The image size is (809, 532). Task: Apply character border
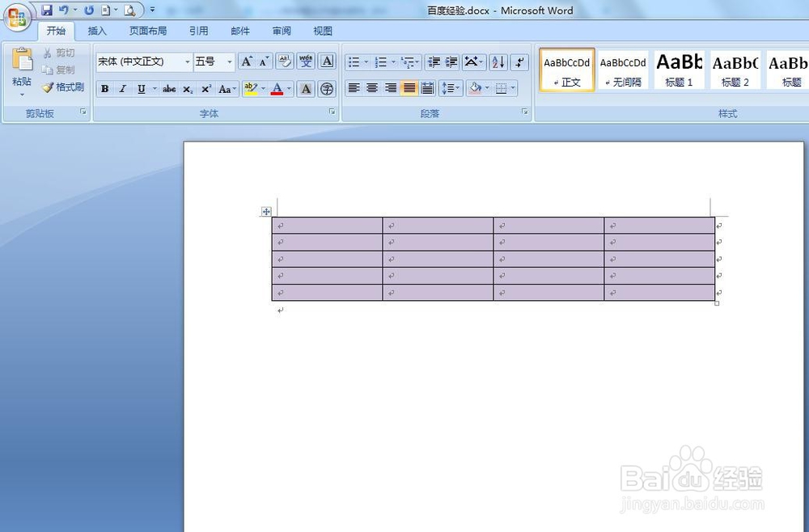click(x=327, y=61)
